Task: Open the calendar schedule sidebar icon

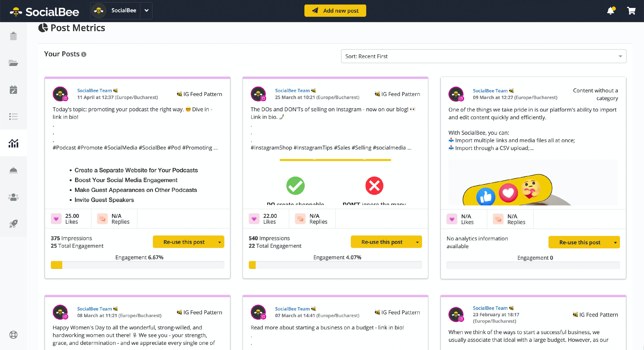Action: point(13,89)
